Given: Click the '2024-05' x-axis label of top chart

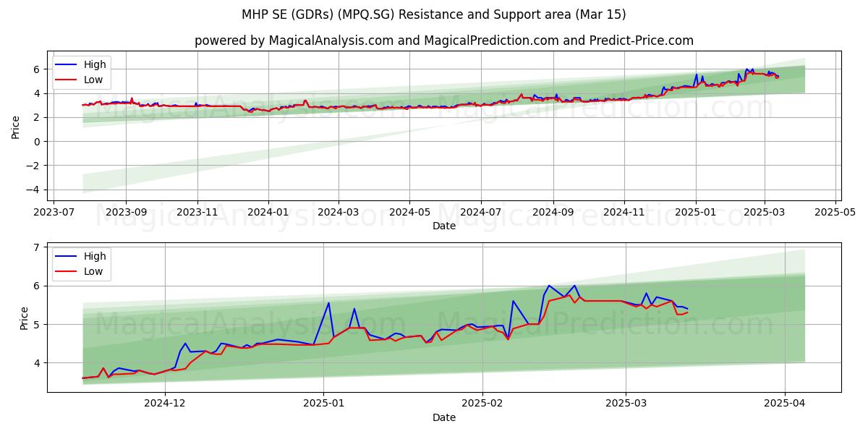Looking at the screenshot, I should coord(409,213).
